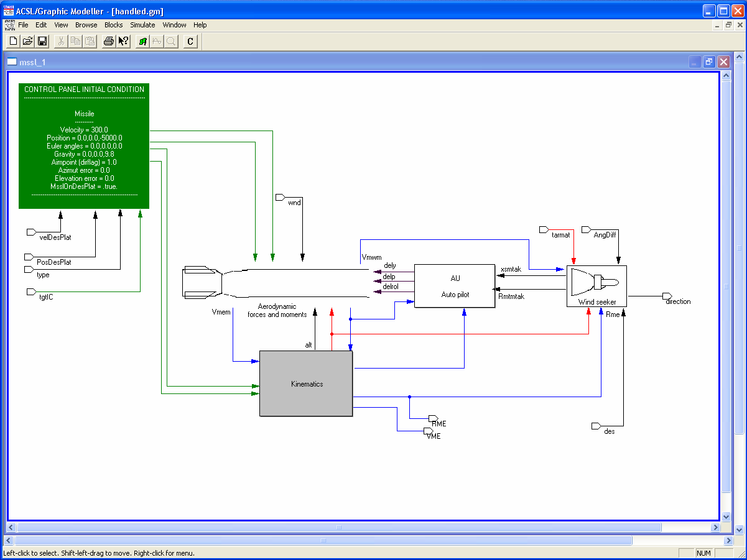Click the grayed magnifier toolbar icon
The image size is (747, 560).
pyautogui.click(x=171, y=41)
